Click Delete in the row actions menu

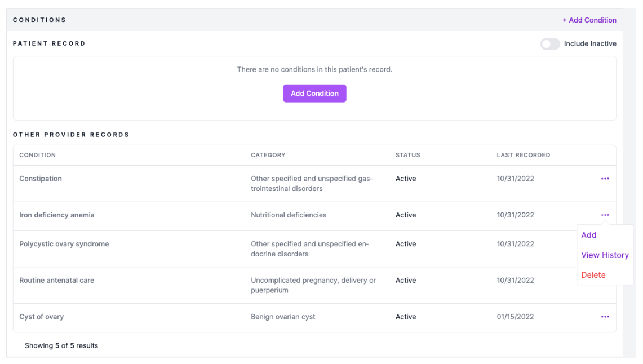593,275
